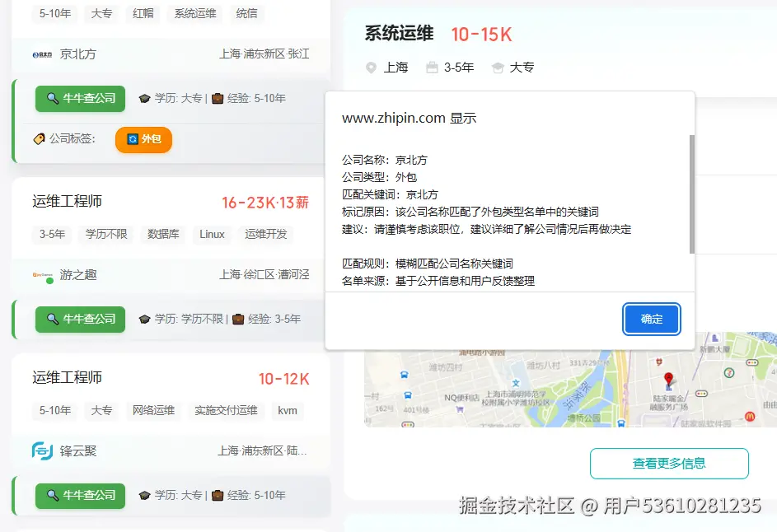
Task: Toggle the 红帽 skill tag
Action: (x=142, y=14)
